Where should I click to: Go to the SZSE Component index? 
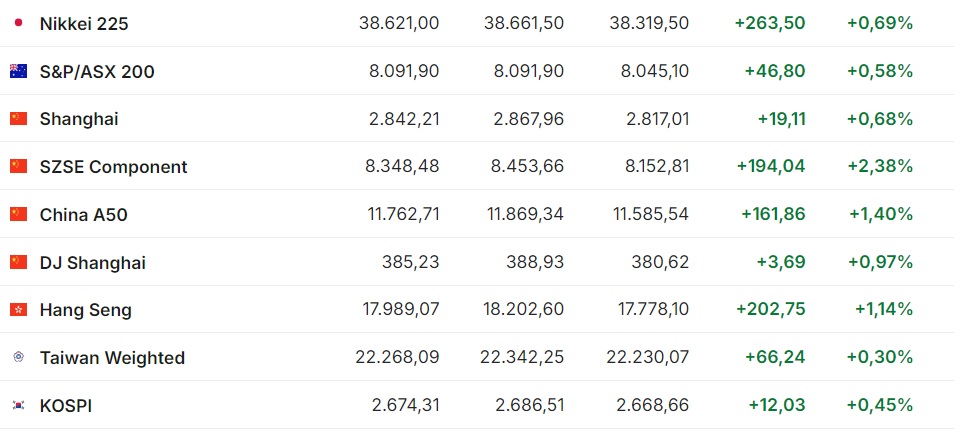point(113,167)
